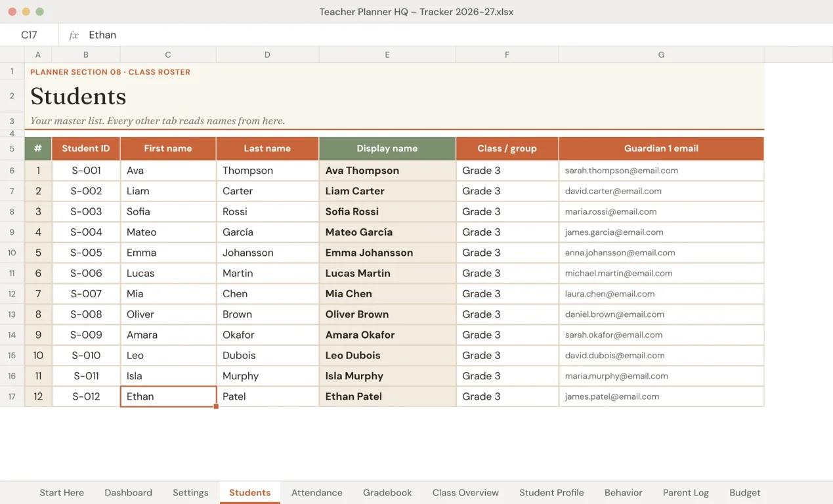Open the Student Profile tab

point(551,493)
